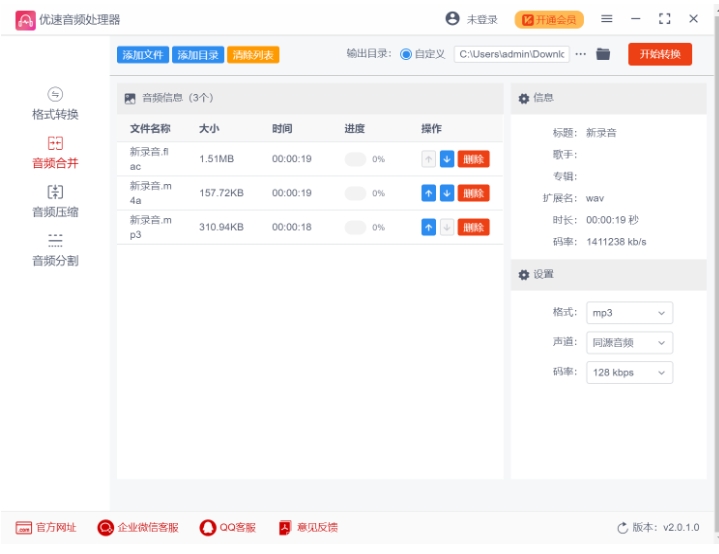Toggle fullscreen with the expand icon

pyautogui.click(x=664, y=19)
